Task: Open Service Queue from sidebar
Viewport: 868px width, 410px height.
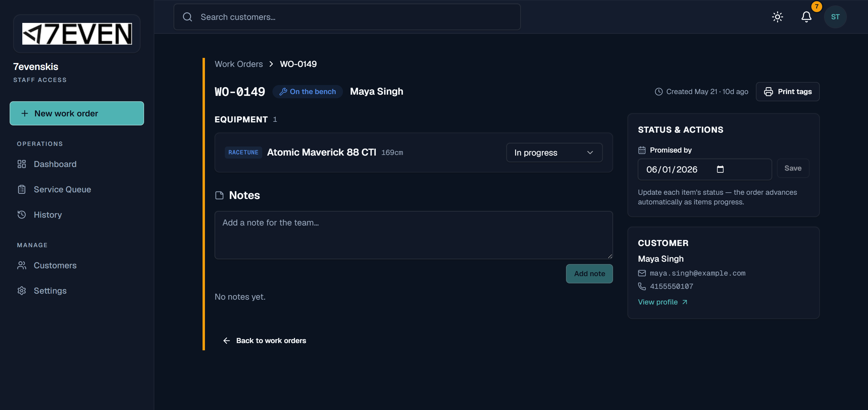Action: 77,190
